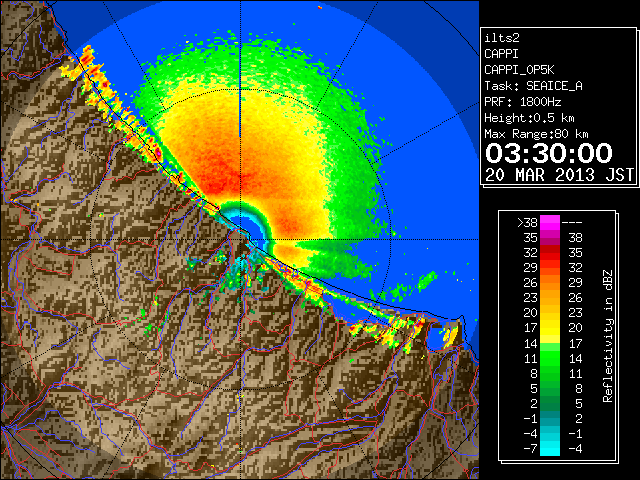The height and width of the screenshot is (480, 640).
Task: Click the '>38' legend label
Action: click(x=527, y=222)
